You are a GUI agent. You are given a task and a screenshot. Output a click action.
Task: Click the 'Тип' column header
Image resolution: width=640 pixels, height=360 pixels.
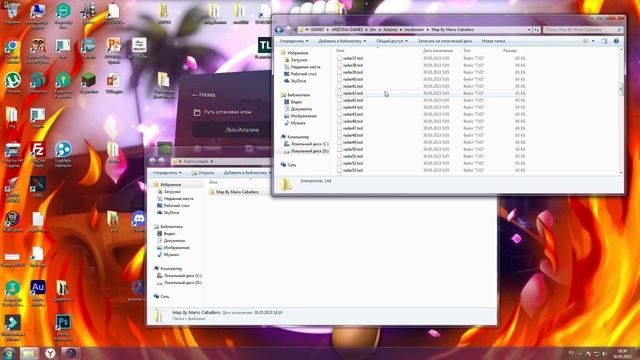467,51
